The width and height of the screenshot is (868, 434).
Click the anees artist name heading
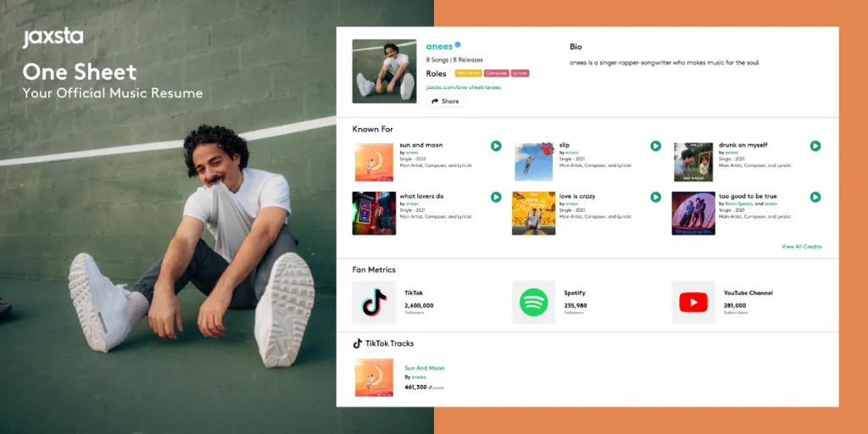click(x=438, y=46)
